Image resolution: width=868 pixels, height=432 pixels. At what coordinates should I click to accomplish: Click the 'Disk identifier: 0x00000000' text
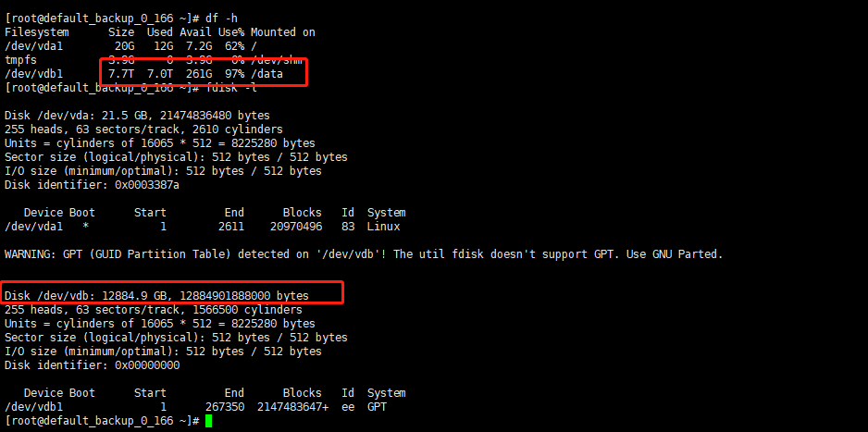[92, 365]
